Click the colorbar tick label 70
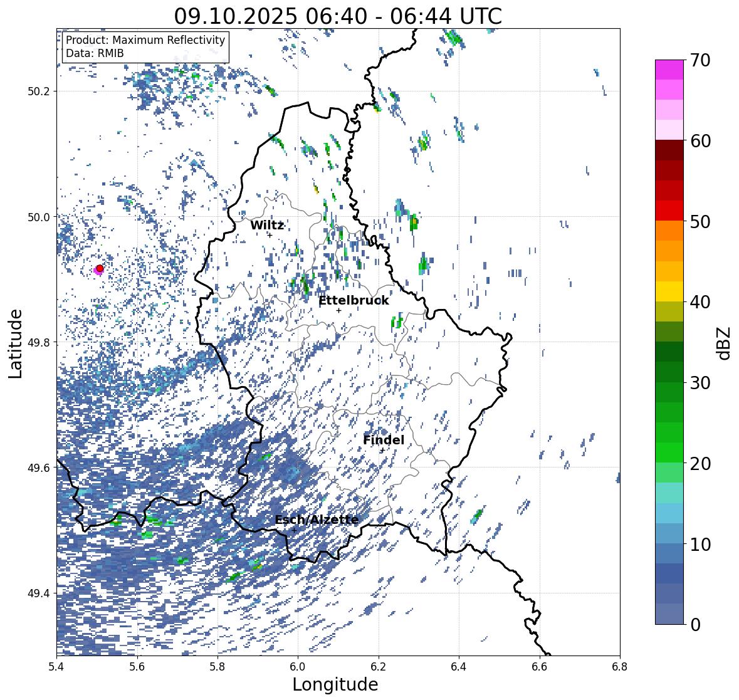The image size is (739, 700). (700, 60)
